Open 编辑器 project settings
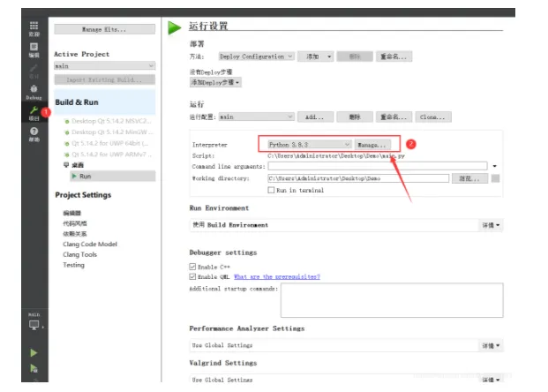This screenshot has height=392, width=548. (72, 213)
